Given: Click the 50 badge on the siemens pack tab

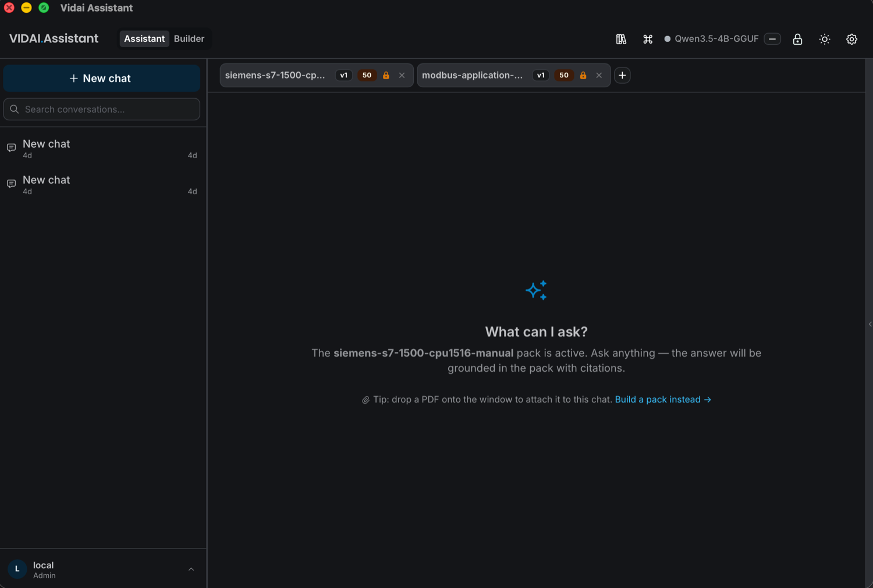Looking at the screenshot, I should click(367, 75).
